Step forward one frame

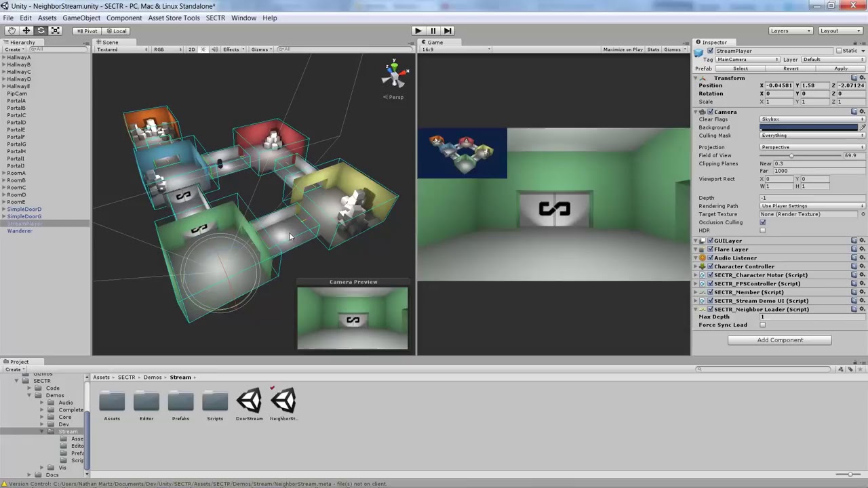448,30
